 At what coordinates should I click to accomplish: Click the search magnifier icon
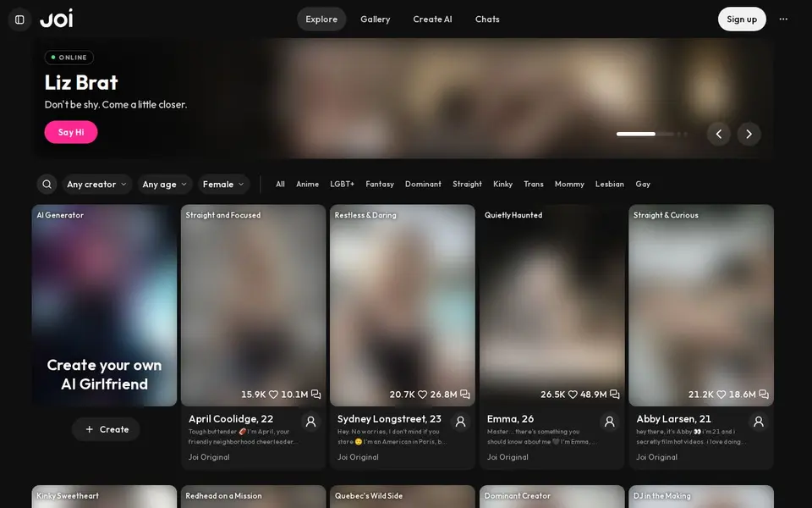(47, 184)
